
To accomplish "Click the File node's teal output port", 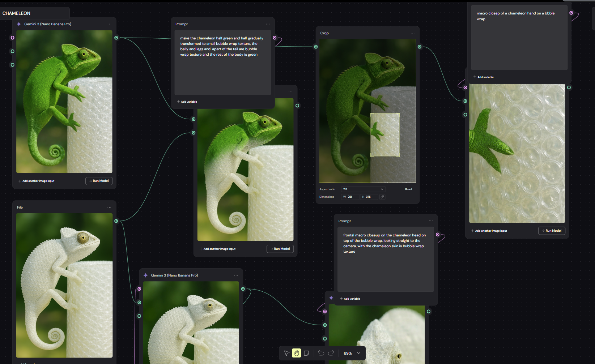I will click(x=116, y=221).
